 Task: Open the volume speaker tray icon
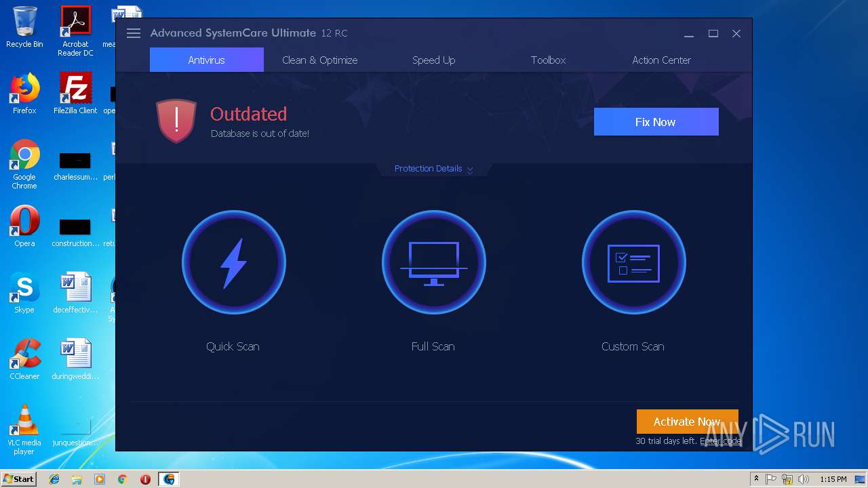point(804,479)
